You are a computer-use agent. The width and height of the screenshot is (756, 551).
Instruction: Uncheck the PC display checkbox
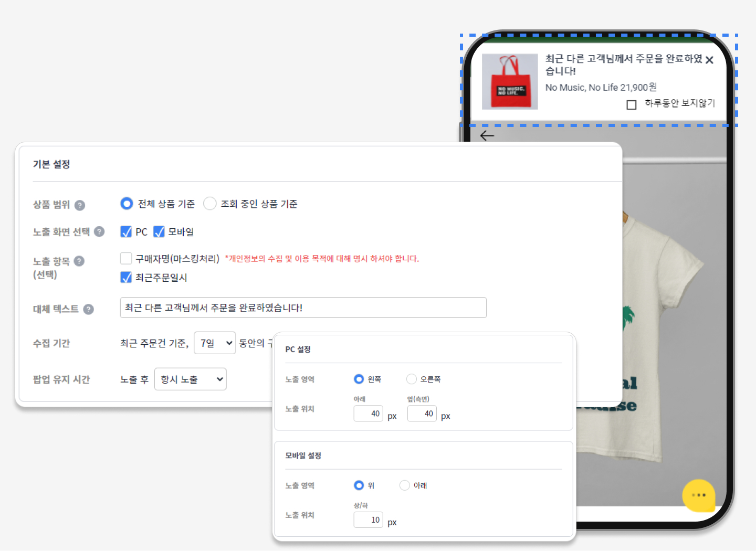point(126,232)
